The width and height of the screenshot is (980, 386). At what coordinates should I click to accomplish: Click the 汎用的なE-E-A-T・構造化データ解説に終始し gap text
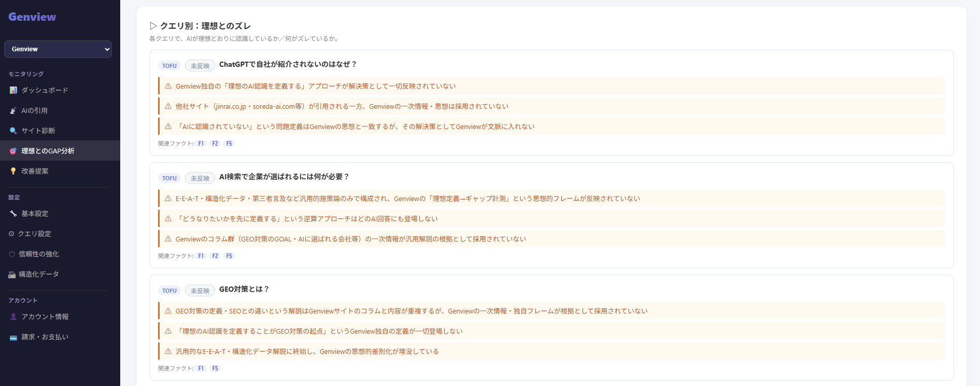pos(307,351)
